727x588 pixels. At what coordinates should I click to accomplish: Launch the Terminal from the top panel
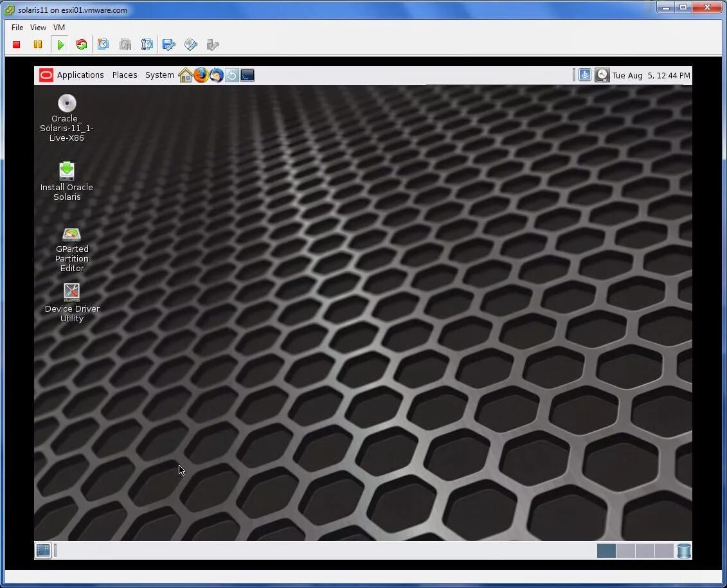[247, 75]
